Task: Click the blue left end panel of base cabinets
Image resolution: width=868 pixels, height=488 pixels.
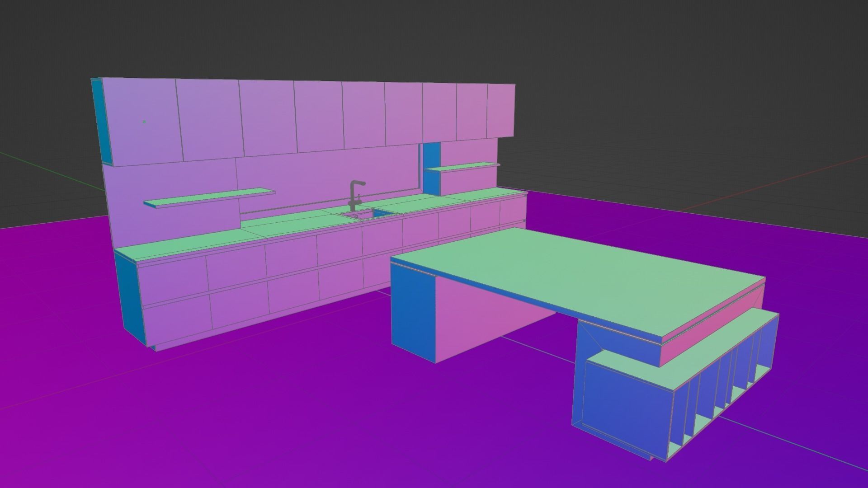Action: pyautogui.click(x=130, y=298)
